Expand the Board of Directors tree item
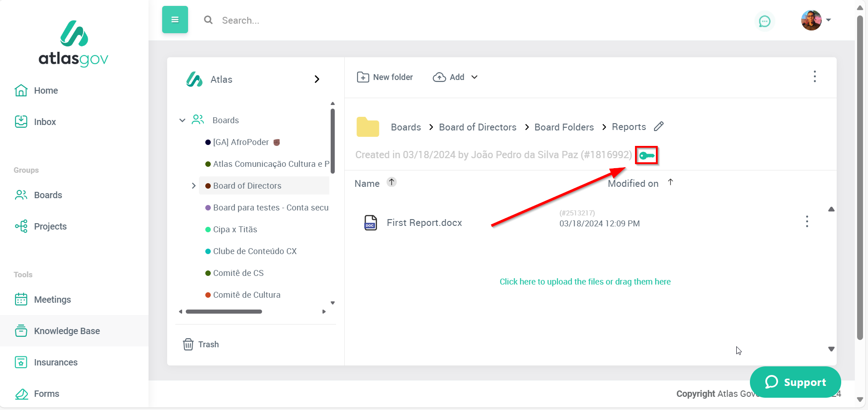This screenshot has width=868, height=410. coord(193,186)
